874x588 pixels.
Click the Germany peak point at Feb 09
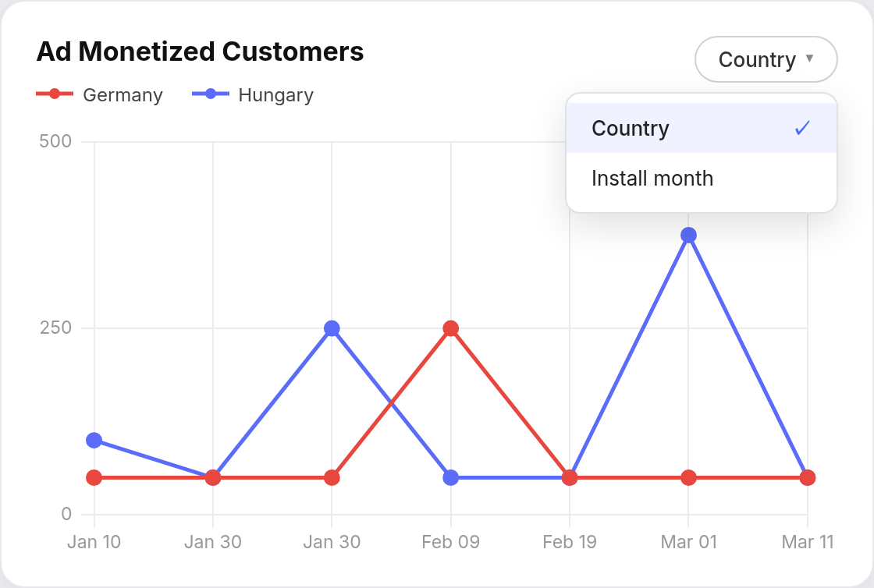451,328
